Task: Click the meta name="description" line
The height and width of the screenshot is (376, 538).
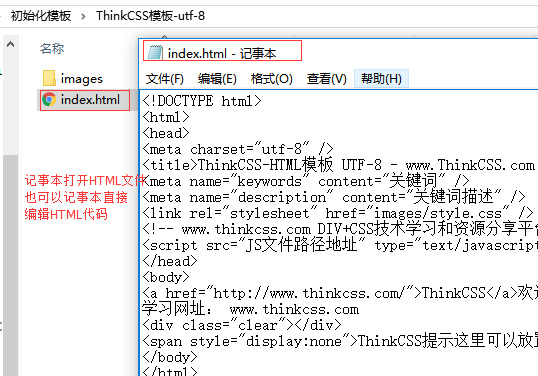Action: coord(334,197)
